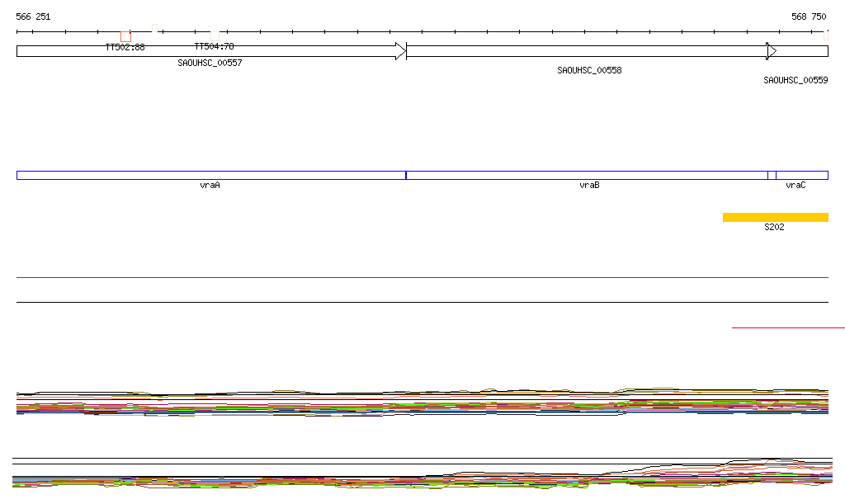Click the SAOUHSC_00559 text label

[x=795, y=80]
